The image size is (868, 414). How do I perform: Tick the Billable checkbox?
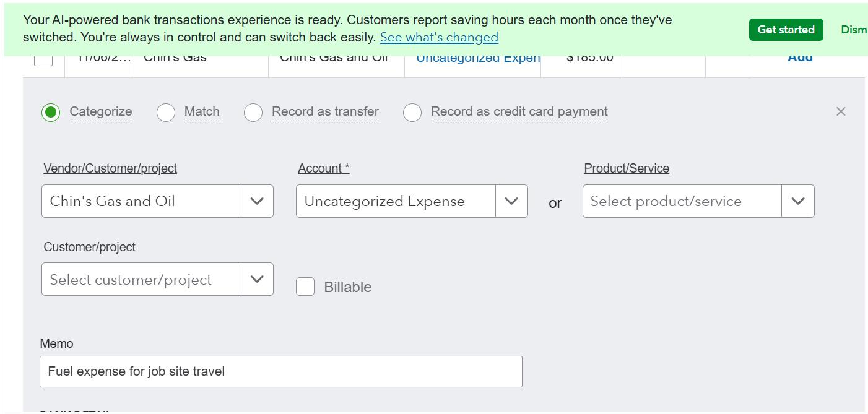305,287
